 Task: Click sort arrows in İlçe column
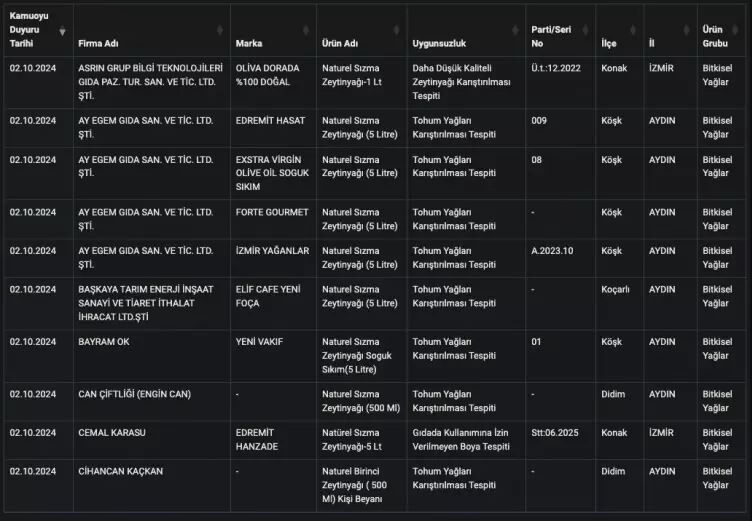pyautogui.click(x=635, y=31)
